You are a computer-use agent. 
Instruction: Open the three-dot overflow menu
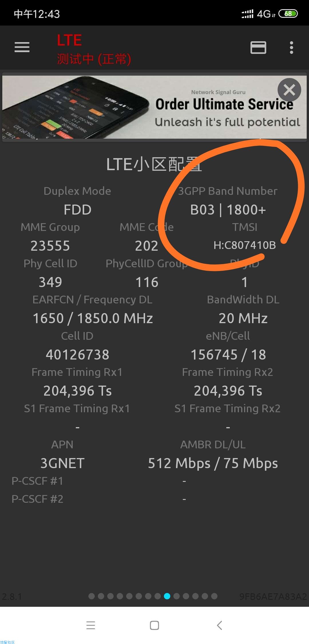(291, 48)
